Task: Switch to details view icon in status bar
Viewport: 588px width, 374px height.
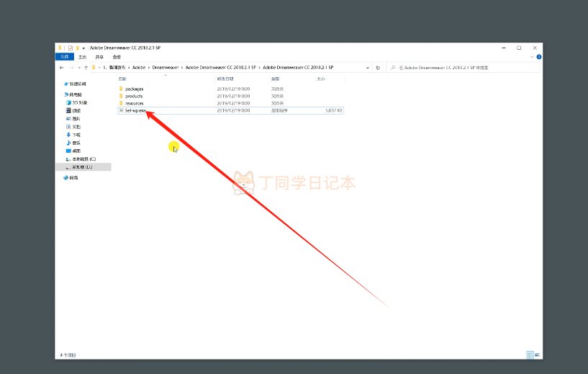Action: tap(530, 355)
